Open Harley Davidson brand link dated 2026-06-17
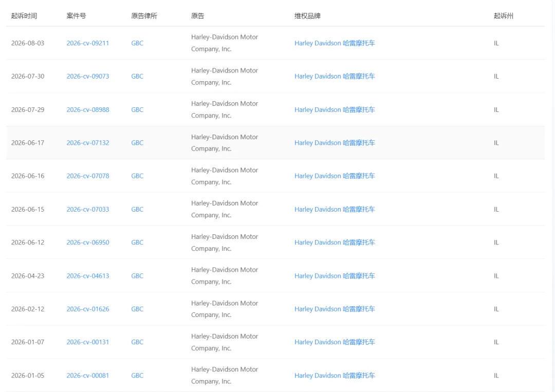Viewport: 555px width, 392px height. pos(335,143)
